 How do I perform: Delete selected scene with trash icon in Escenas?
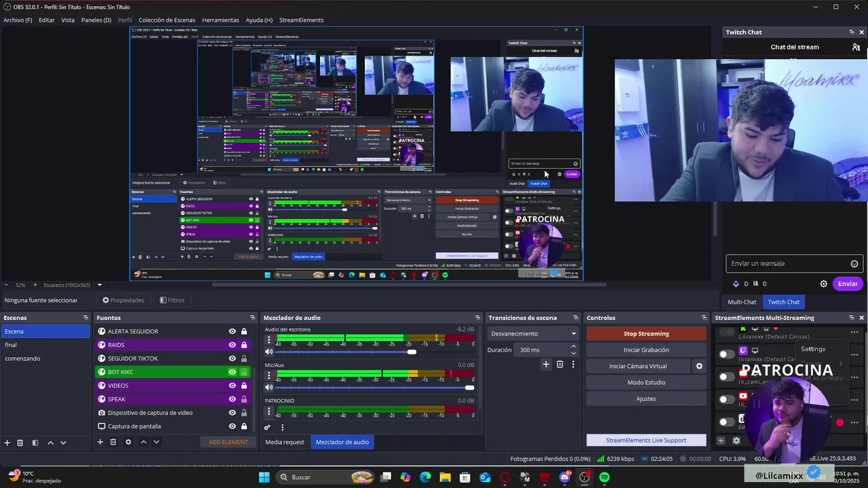point(20,443)
